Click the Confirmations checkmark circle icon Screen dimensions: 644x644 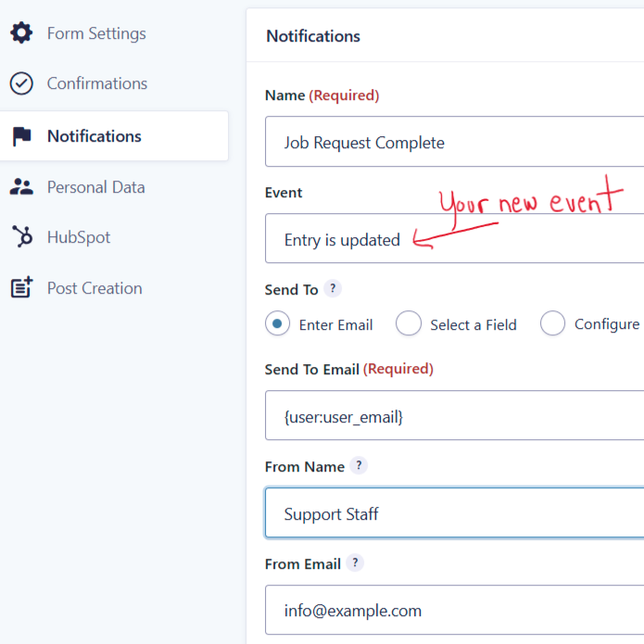click(21, 83)
